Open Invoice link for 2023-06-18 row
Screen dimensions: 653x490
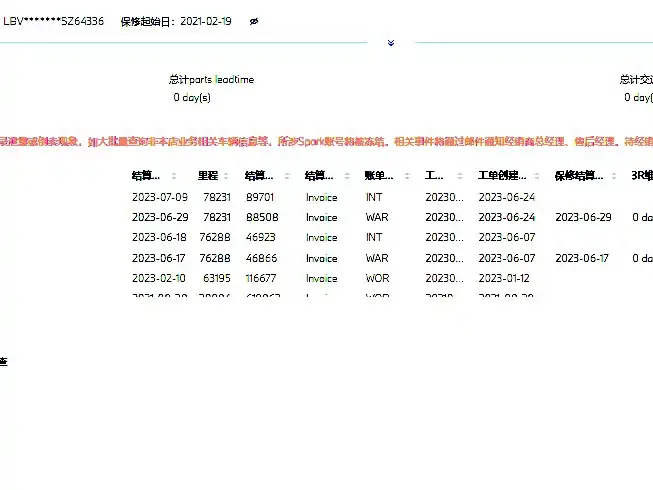coord(322,237)
